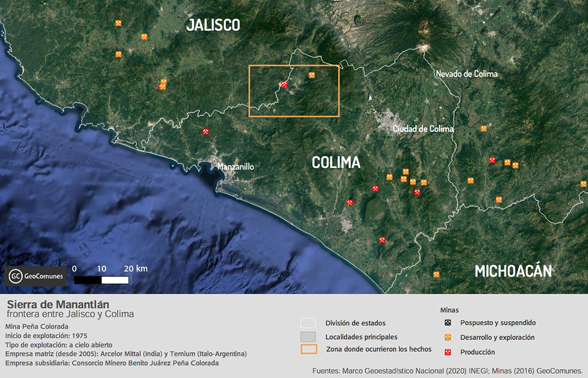
Task: Click the red mine icon inside the orange rectangle
Action: [x=284, y=85]
